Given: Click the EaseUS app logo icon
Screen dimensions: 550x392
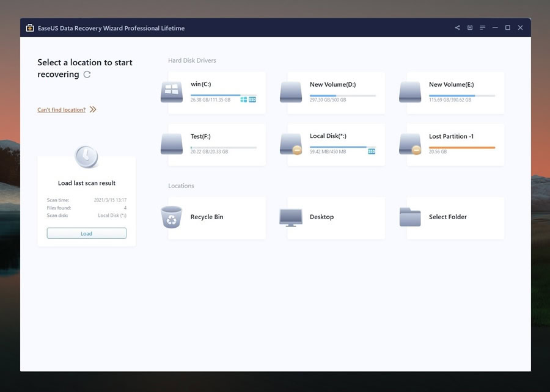Looking at the screenshot, I should 30,28.
